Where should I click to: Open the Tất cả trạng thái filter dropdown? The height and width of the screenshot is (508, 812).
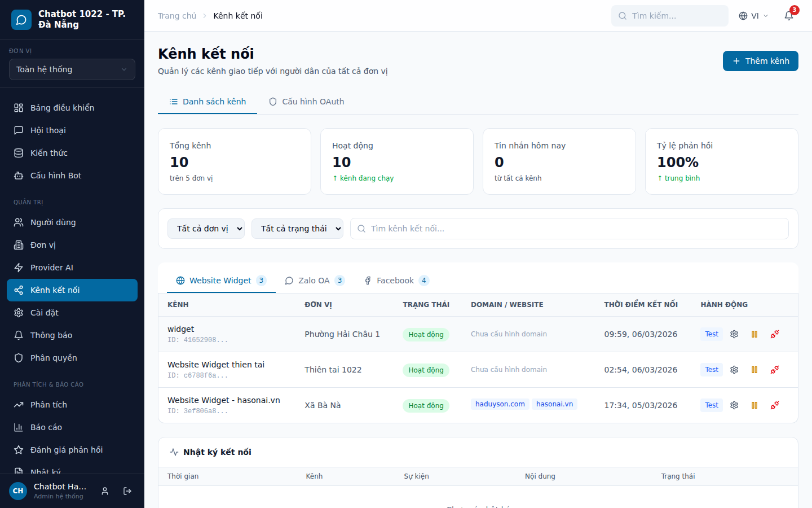[x=297, y=228]
